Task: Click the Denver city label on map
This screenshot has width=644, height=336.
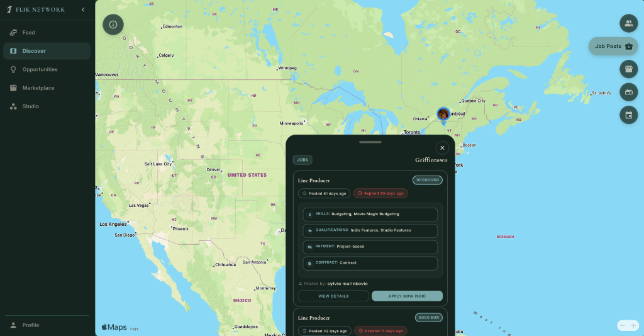Action: tap(214, 170)
